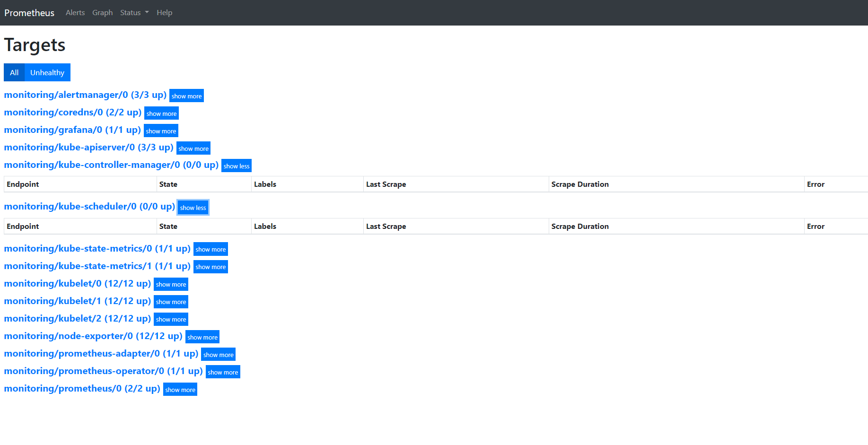
Task: Expand the Status dropdown menu
Action: [134, 13]
